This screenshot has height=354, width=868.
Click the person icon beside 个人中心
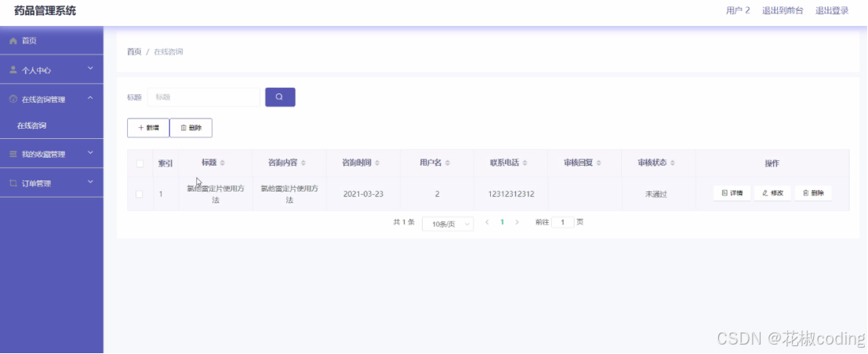(x=14, y=71)
